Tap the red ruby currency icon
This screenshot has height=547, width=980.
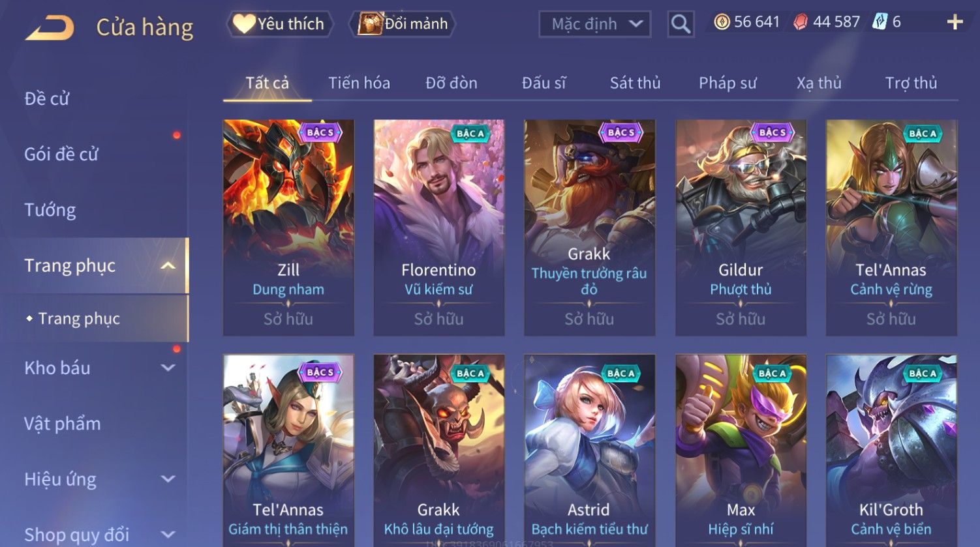(x=801, y=23)
